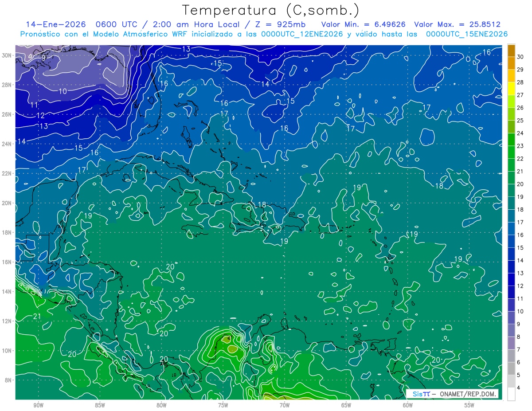The image size is (532, 411).
Task: Click legend value '25' on the color scale
Action: pos(520,121)
